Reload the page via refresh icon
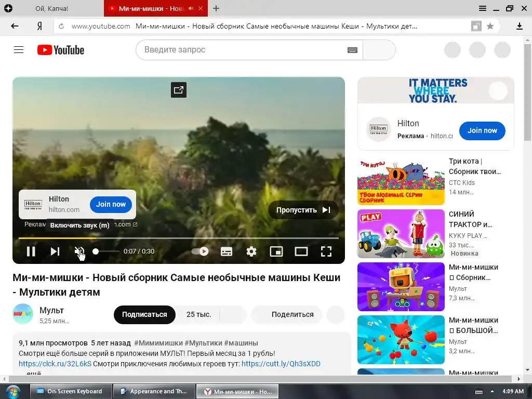 pyautogui.click(x=61, y=26)
